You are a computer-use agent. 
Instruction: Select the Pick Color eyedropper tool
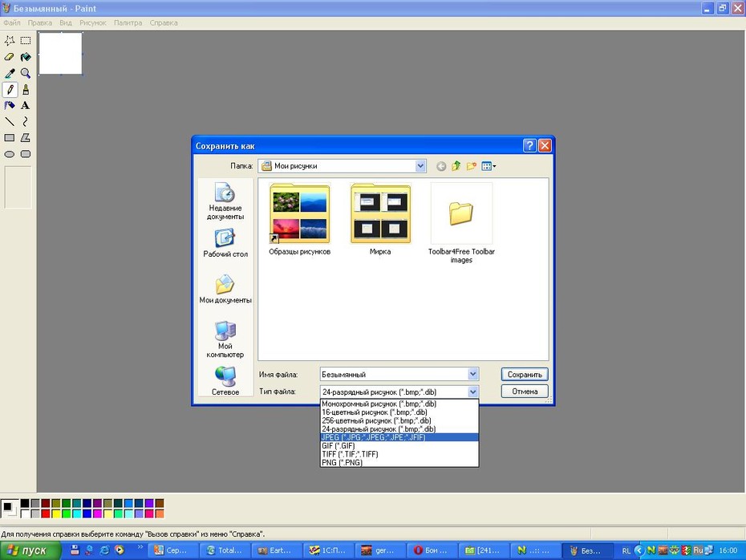point(10,73)
